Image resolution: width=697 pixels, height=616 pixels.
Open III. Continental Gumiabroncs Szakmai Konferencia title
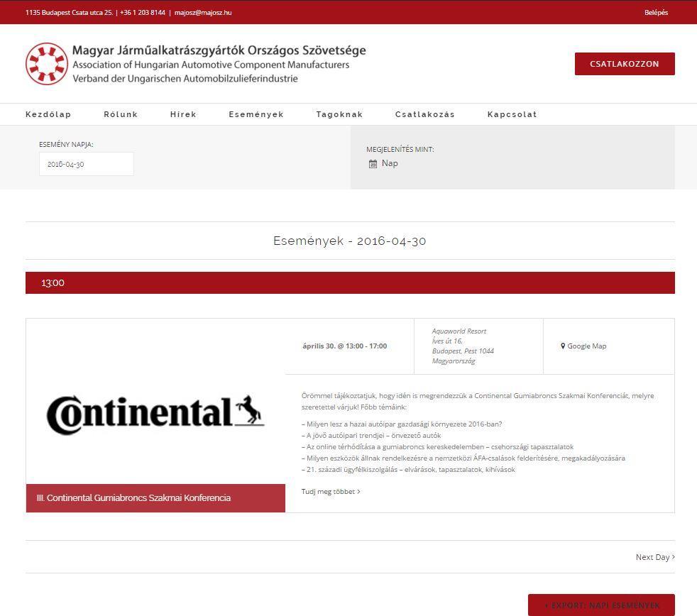133,497
